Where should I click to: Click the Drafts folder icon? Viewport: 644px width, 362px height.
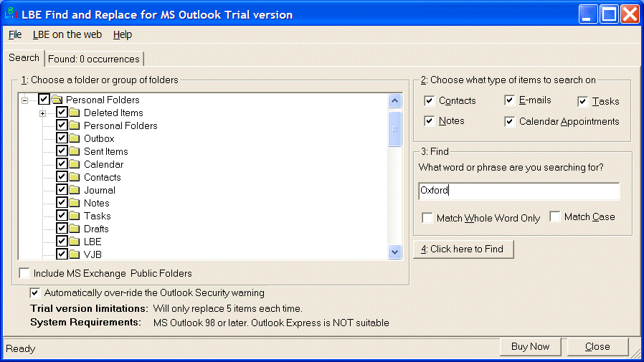(x=75, y=229)
